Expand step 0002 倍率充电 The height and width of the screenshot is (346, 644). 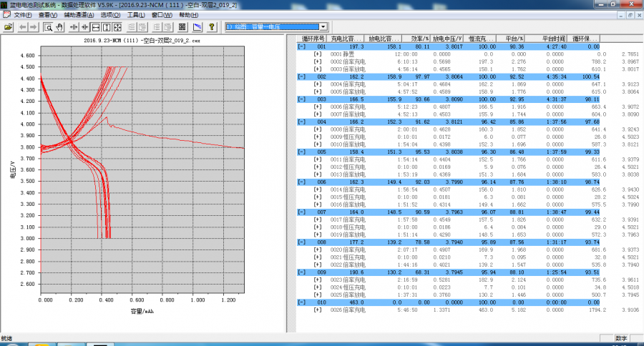pos(318,61)
